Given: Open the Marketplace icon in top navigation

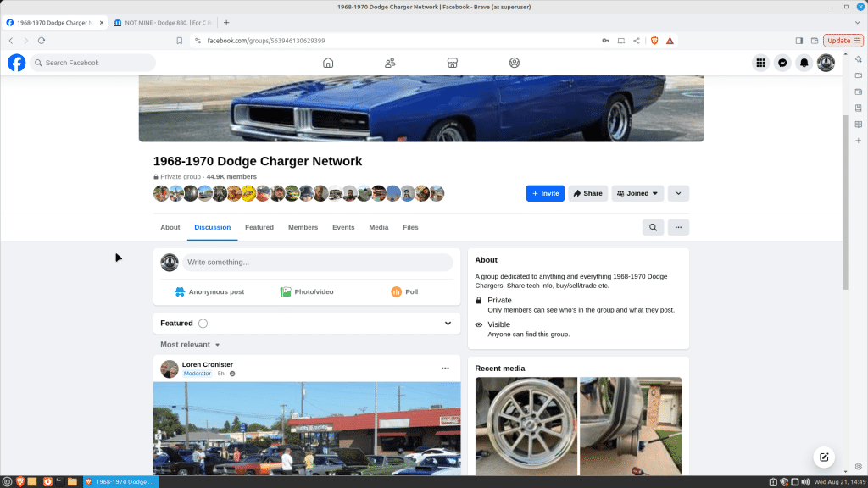Looking at the screenshot, I should (453, 63).
